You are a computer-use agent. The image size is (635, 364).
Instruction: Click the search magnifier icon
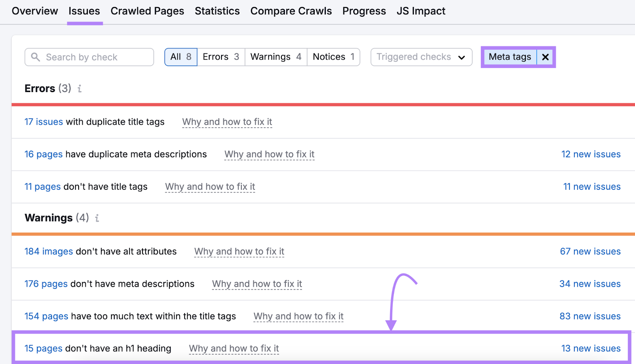pyautogui.click(x=35, y=57)
